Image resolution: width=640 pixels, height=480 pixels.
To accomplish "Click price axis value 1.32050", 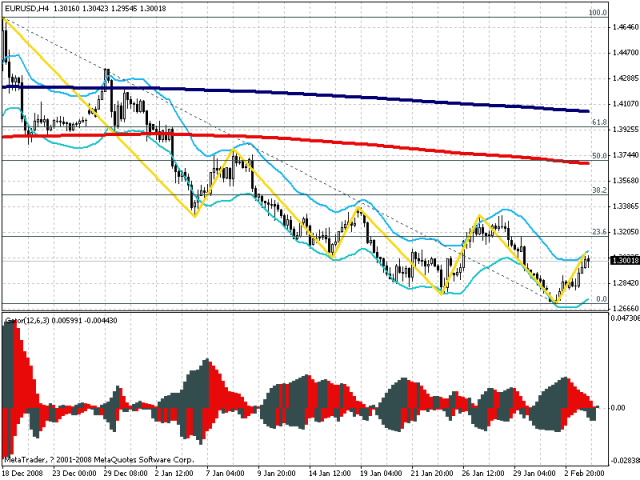I will 625,232.
